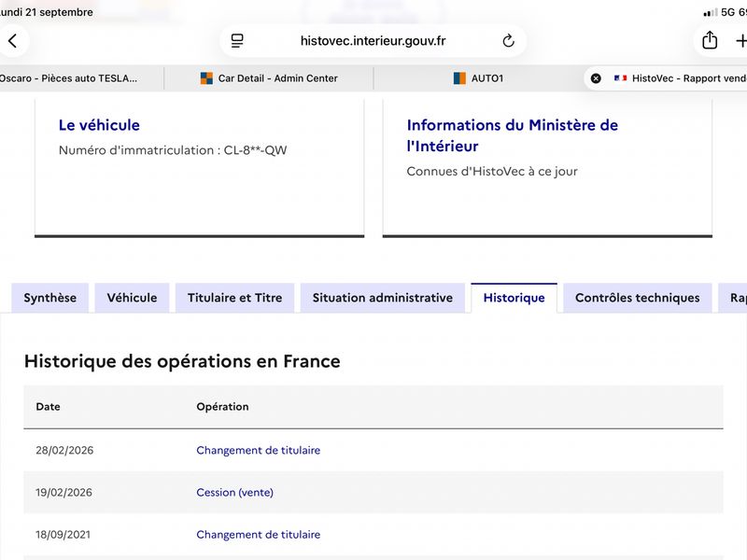The image size is (747, 560).
Task: Click the Le véhicule card heading
Action: tap(99, 125)
